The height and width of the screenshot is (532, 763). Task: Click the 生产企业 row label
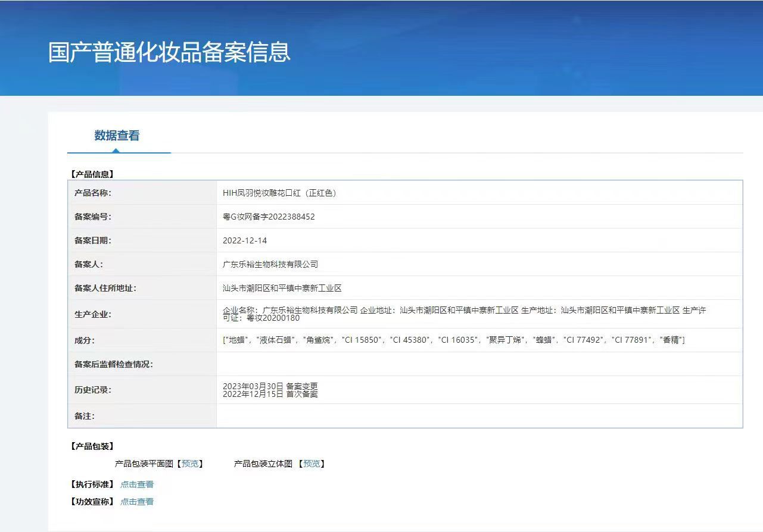point(93,314)
